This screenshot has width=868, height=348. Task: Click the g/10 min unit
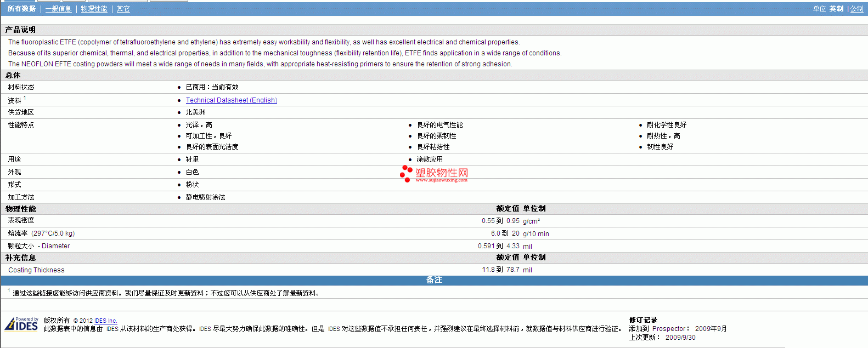[x=536, y=234]
